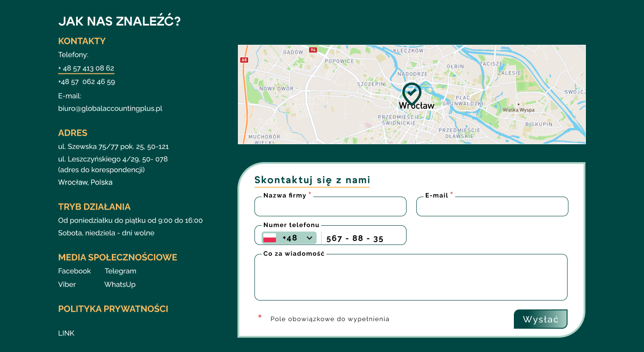Viewport: 644px width, 352px height.
Task: Click the Wrocław, Polska text
Action: (x=85, y=182)
